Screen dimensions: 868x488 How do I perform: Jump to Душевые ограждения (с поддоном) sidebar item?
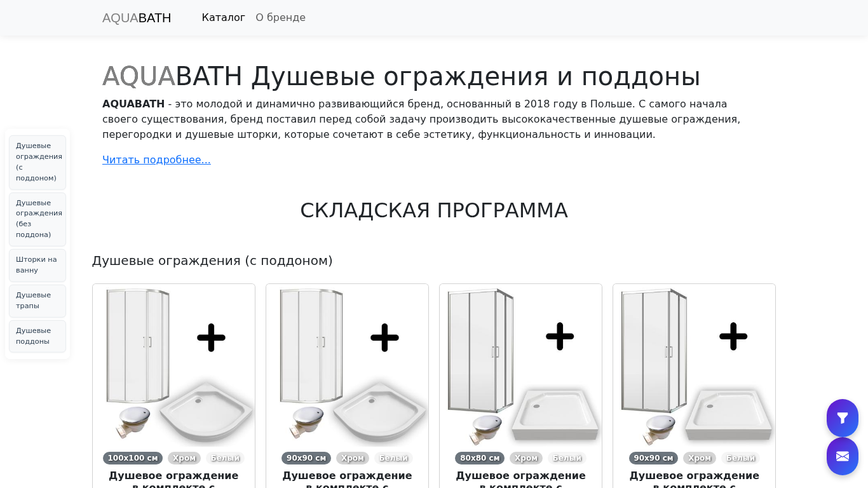(37, 162)
